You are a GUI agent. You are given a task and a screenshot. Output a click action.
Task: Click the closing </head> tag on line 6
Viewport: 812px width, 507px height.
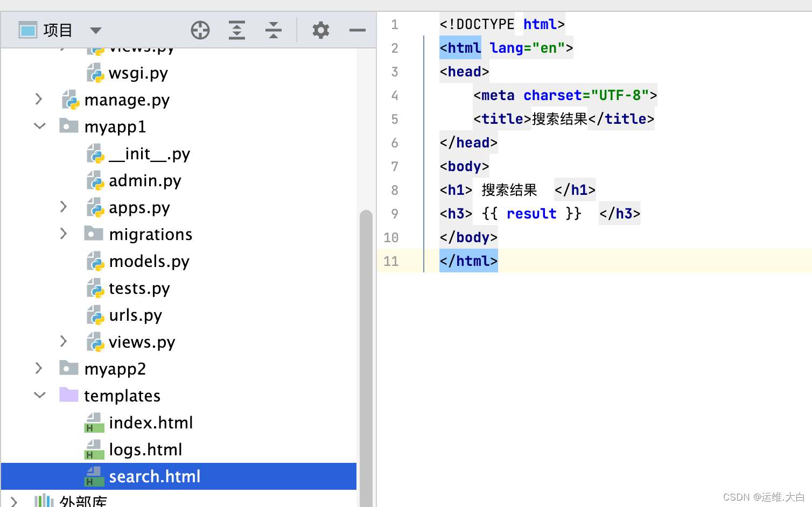click(x=468, y=143)
